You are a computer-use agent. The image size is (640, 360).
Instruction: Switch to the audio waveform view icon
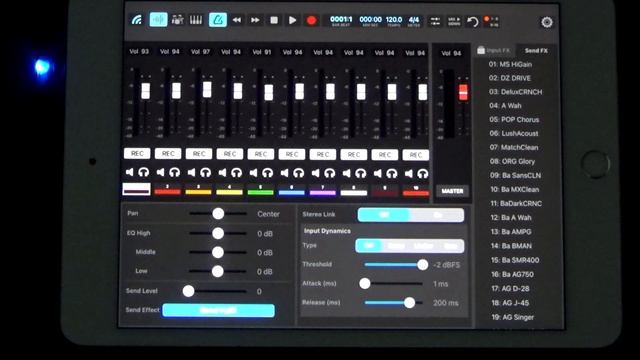(x=158, y=20)
